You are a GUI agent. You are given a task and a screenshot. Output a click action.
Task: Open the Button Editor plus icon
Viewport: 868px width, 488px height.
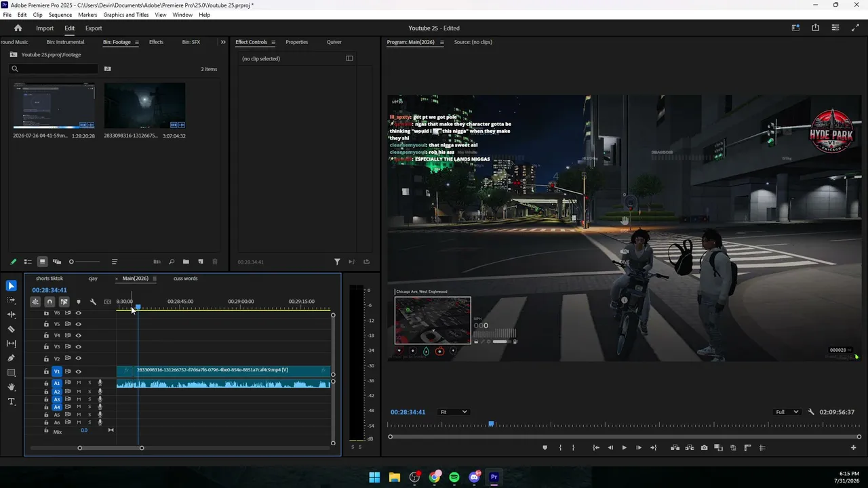pyautogui.click(x=853, y=447)
